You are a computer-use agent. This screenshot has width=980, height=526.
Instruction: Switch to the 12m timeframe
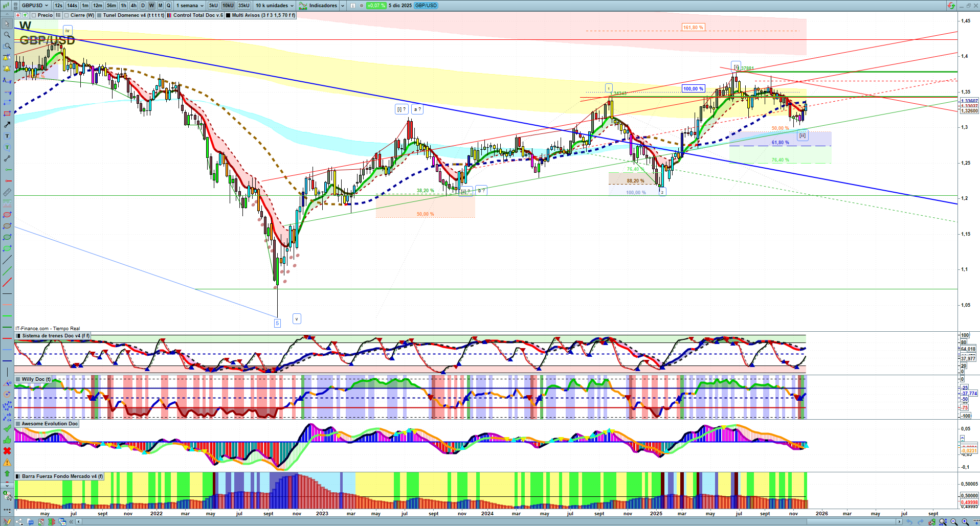(98, 6)
